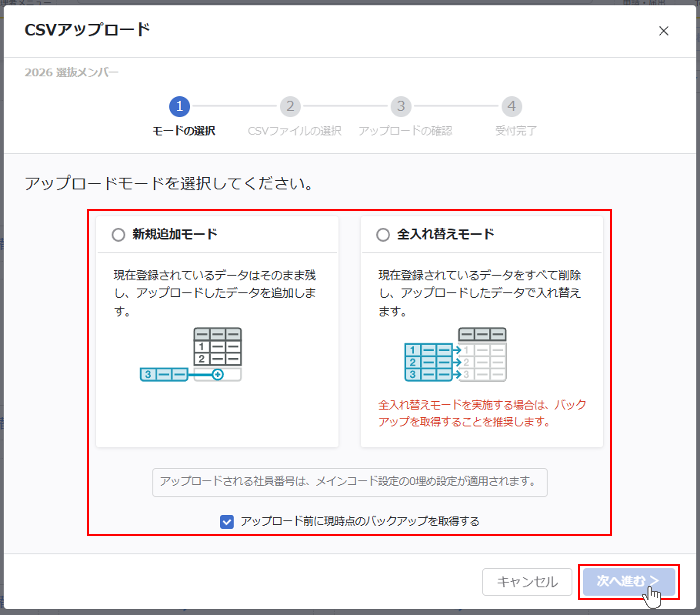Click step 2 circle in the stepper

[290, 106]
